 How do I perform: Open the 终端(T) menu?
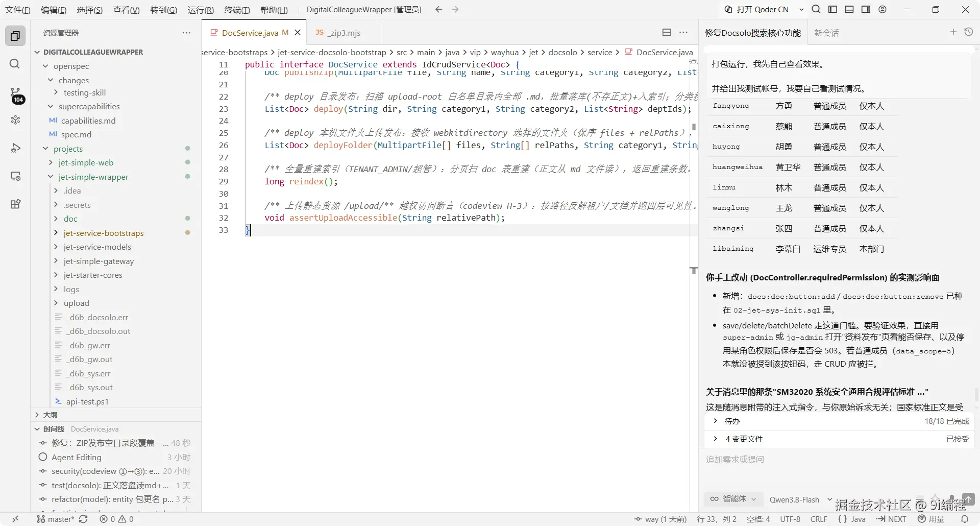click(x=237, y=10)
